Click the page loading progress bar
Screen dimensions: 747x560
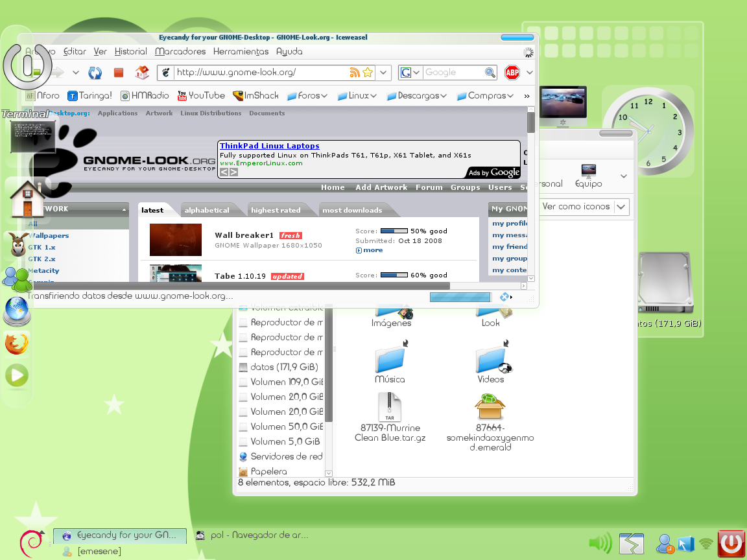point(460,297)
